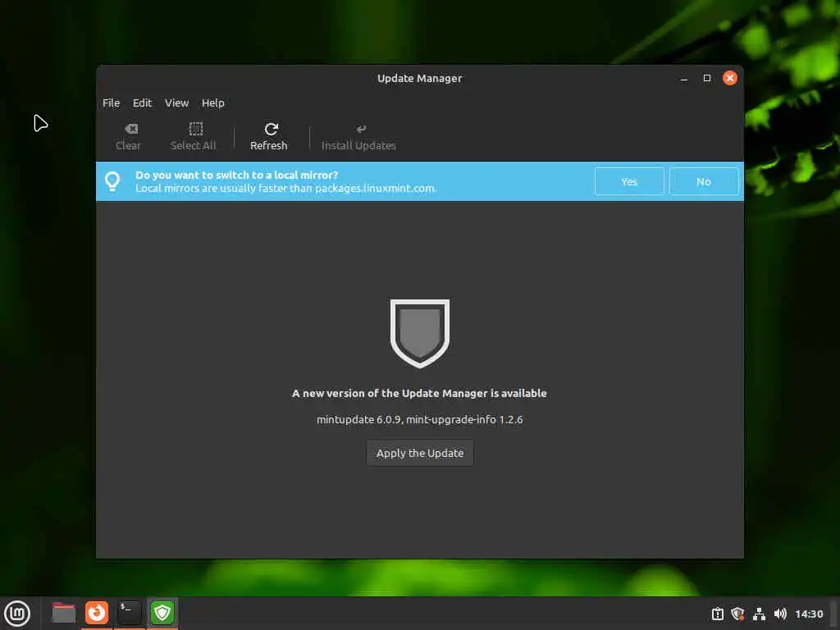Click the volume speaker tray icon

point(780,614)
